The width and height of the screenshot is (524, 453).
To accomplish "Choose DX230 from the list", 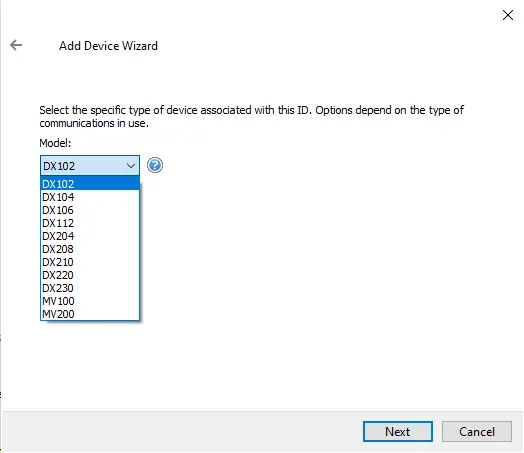I will 90,288.
